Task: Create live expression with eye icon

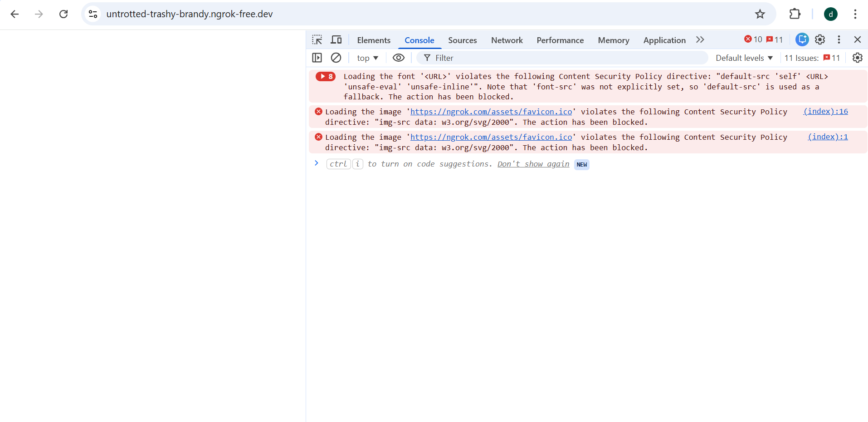Action: [x=399, y=58]
